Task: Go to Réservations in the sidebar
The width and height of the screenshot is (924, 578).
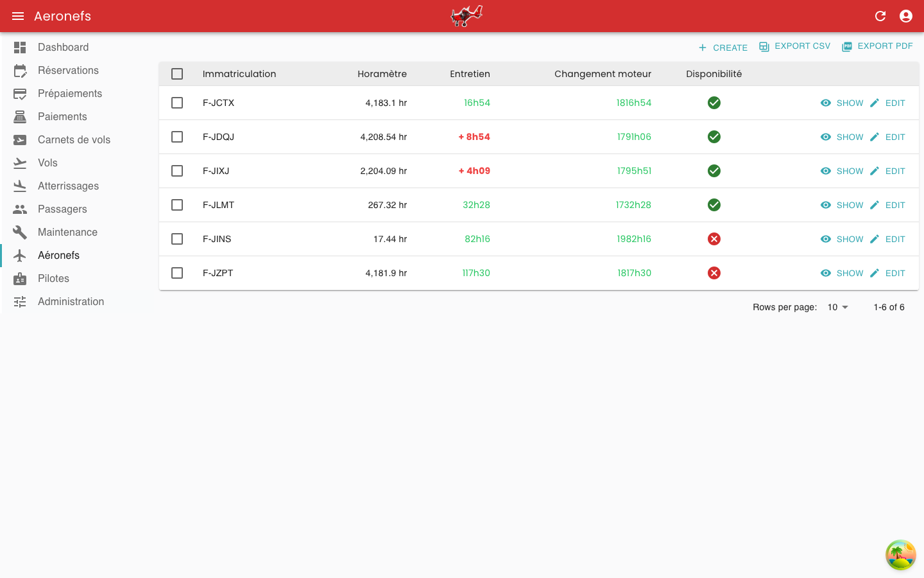Action: 68,71
